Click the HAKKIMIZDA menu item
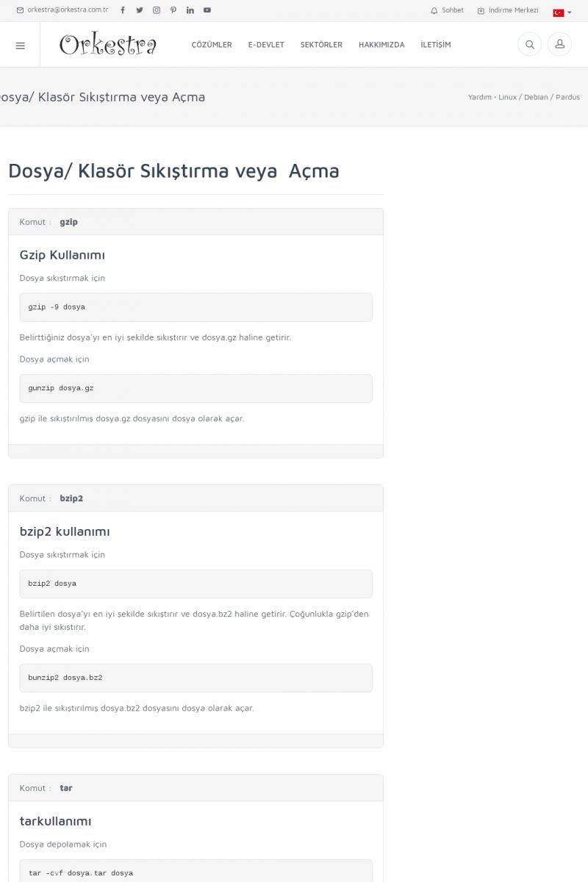The width and height of the screenshot is (588, 882). tap(381, 45)
